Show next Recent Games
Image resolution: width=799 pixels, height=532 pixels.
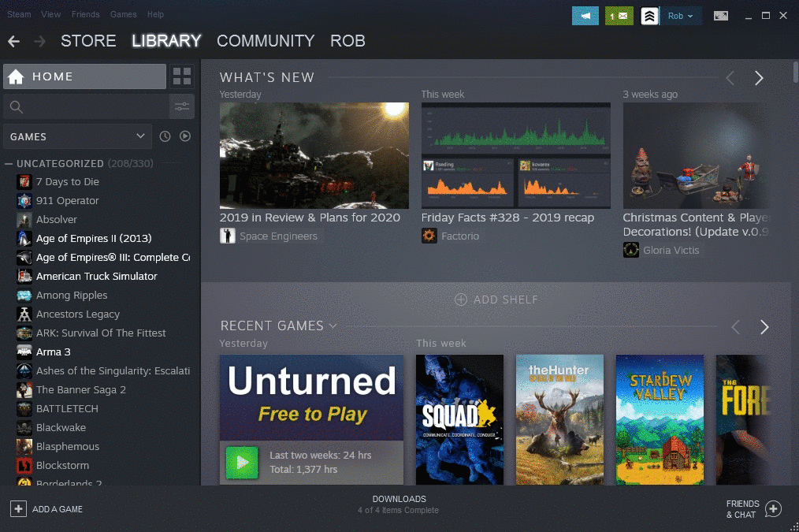click(x=764, y=327)
